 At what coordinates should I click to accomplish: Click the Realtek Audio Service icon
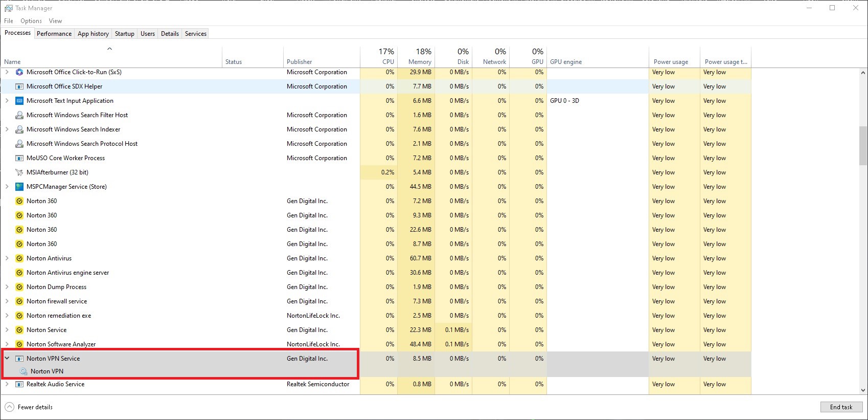(19, 384)
